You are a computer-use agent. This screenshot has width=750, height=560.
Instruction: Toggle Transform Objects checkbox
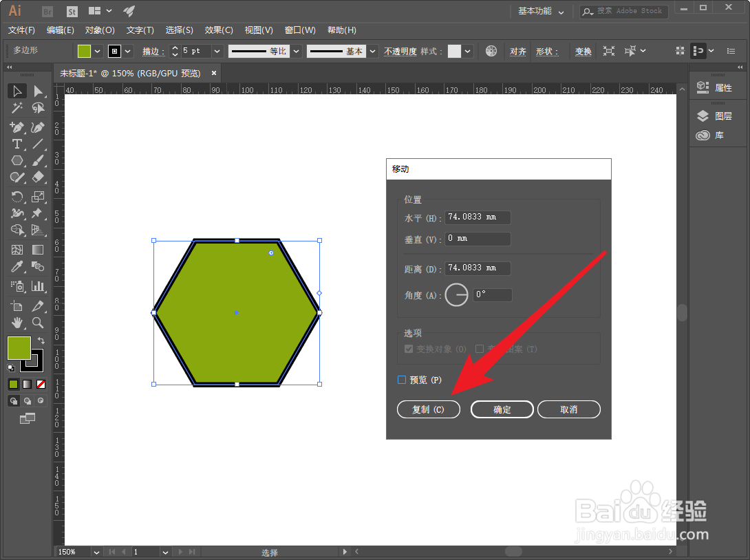tap(409, 349)
